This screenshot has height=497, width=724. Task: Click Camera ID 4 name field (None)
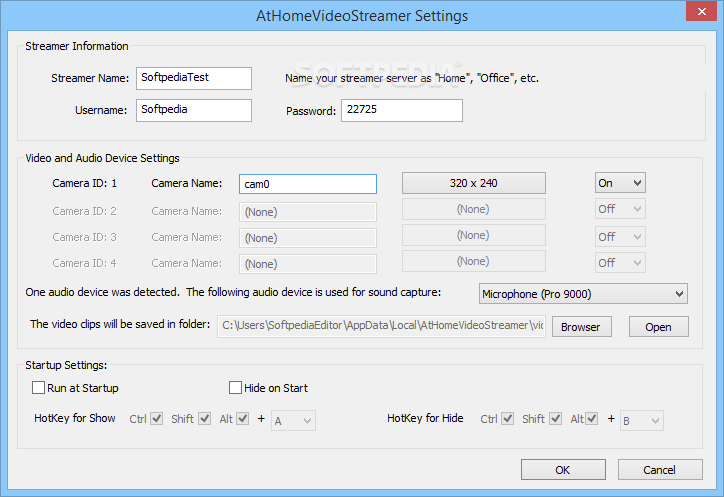308,264
